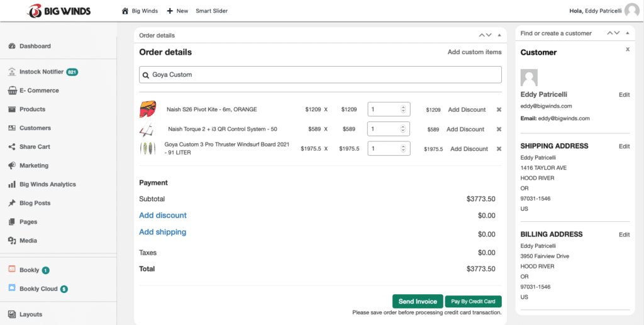Image resolution: width=644 pixels, height=325 pixels.
Task: Click the user avatar in top bar
Action: 631,11
